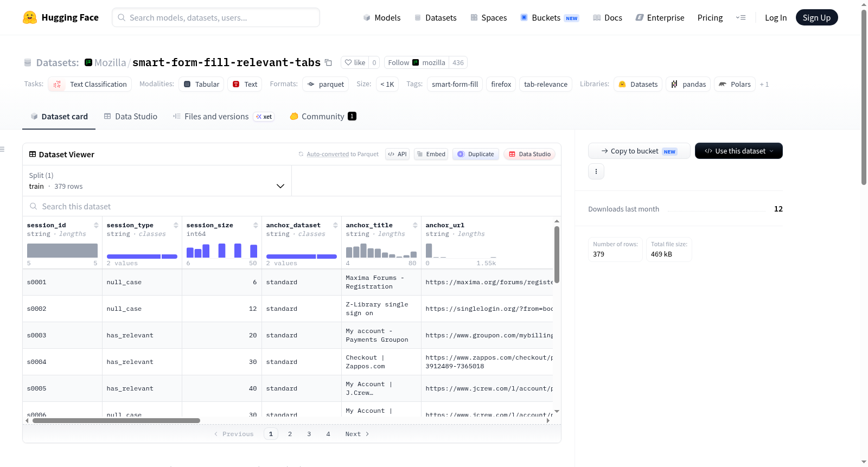Open the more options three-dot menu
The image size is (868, 467).
coord(596,171)
